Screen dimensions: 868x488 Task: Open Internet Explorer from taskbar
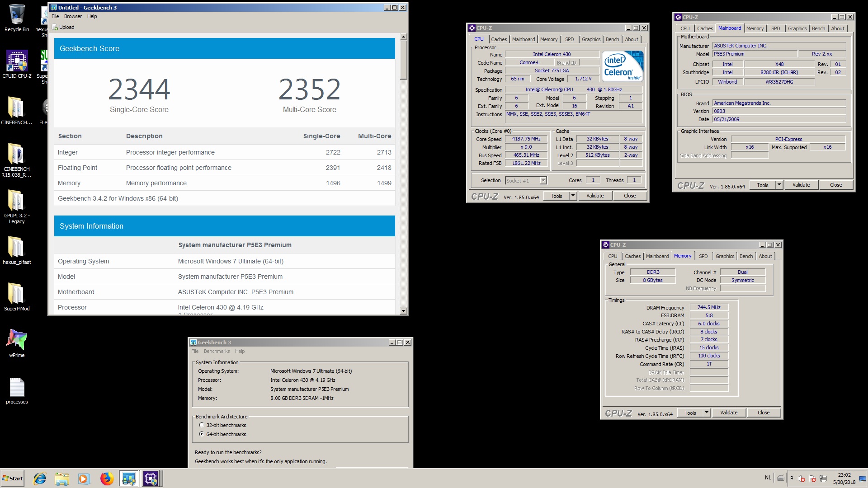point(40,479)
